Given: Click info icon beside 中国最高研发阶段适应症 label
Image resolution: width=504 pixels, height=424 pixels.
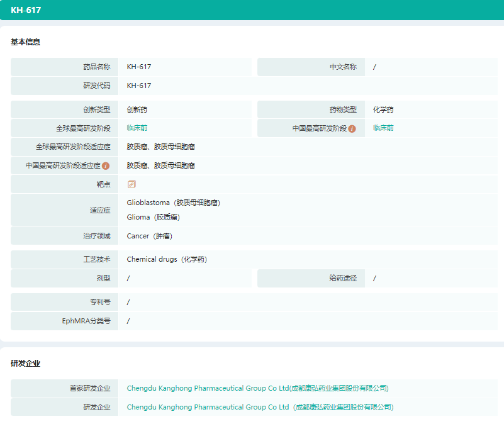Looking at the screenshot, I should pos(106,165).
